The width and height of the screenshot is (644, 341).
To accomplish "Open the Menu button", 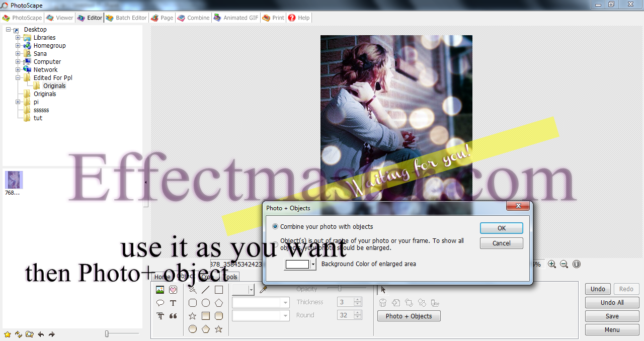I will pyautogui.click(x=612, y=329).
